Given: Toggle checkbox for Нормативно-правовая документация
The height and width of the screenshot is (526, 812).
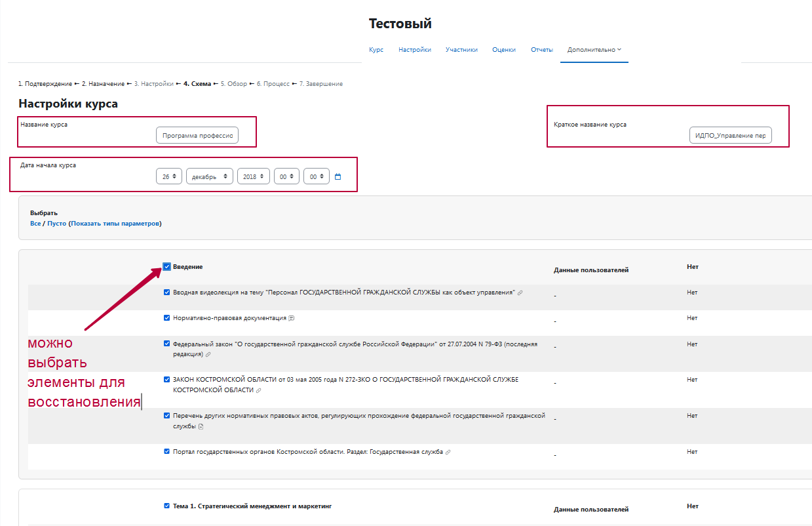Looking at the screenshot, I should pyautogui.click(x=167, y=317).
